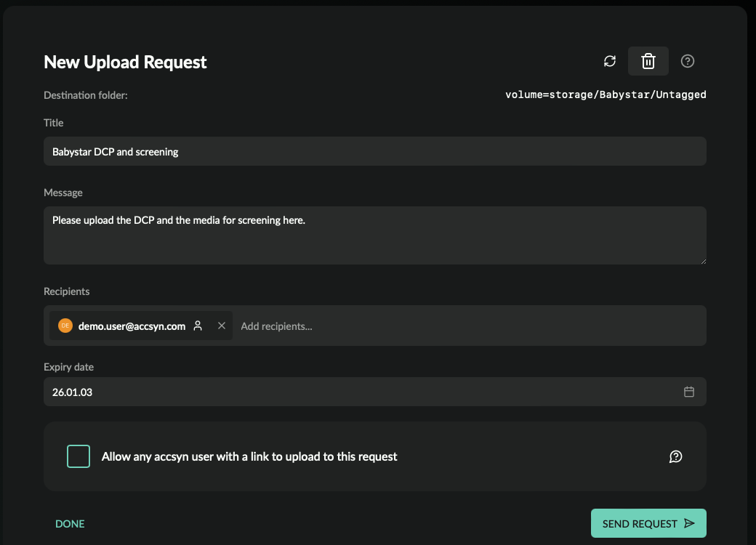Click the Message area resize handle corner

coord(704,261)
